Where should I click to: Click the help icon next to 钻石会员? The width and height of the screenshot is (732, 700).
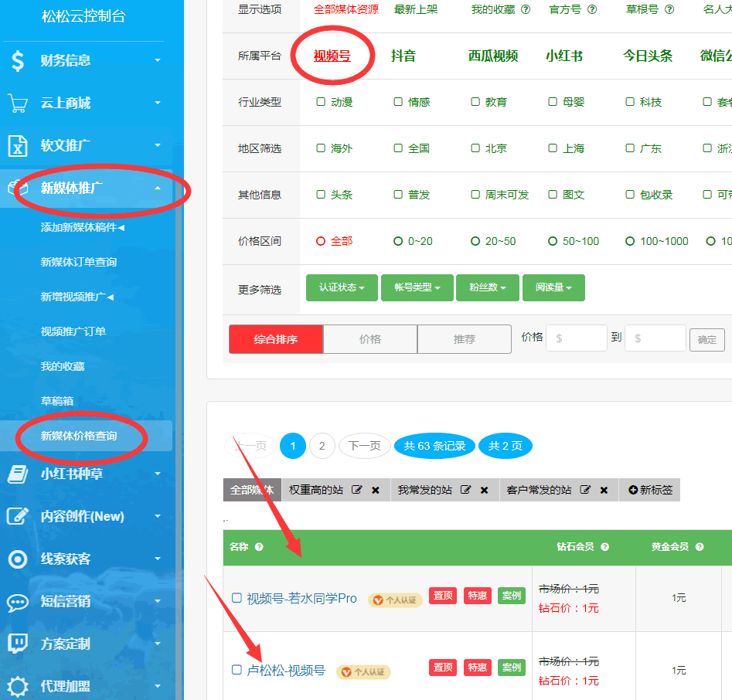tap(604, 547)
